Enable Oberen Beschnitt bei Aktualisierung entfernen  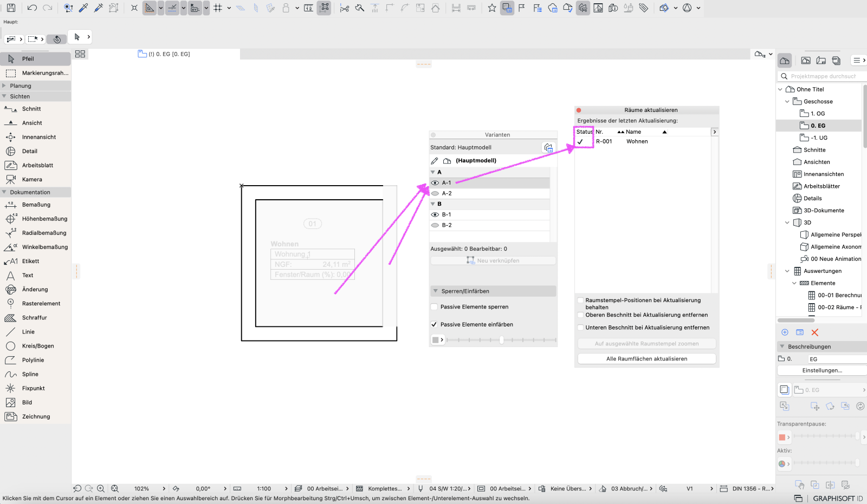580,315
